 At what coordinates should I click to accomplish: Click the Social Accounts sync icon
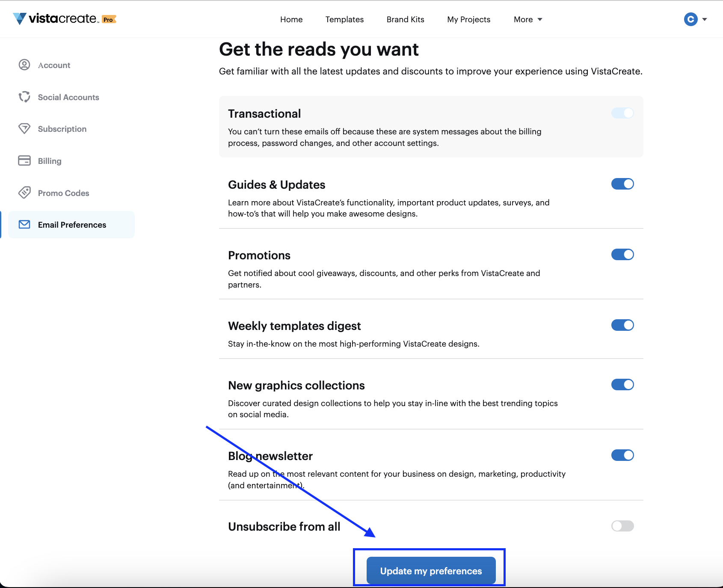pos(24,97)
